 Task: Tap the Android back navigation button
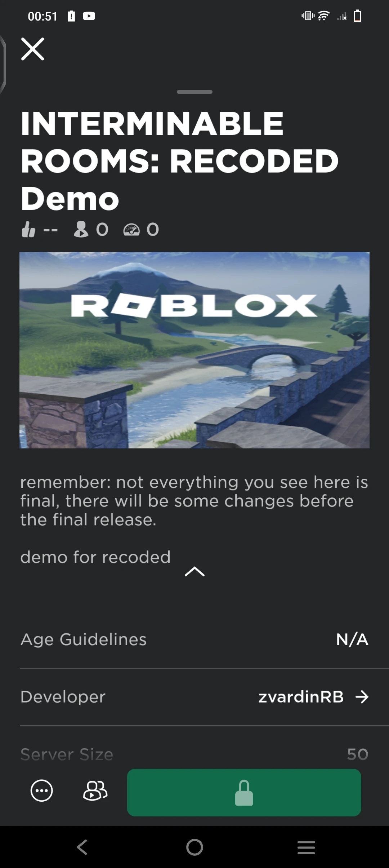point(82,847)
